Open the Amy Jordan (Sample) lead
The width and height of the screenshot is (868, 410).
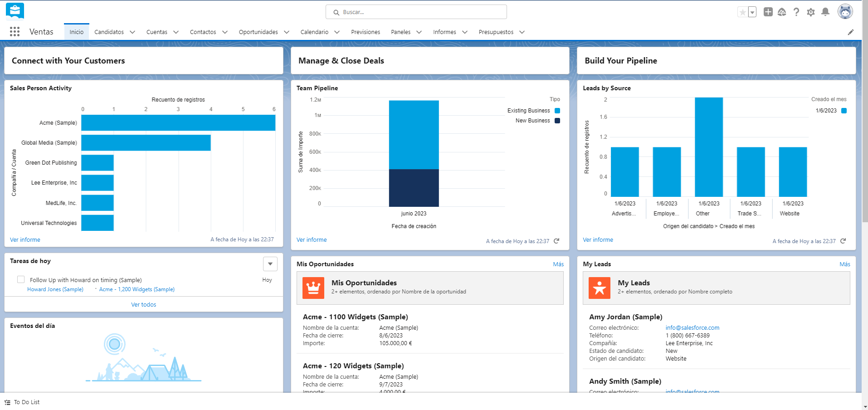point(626,317)
